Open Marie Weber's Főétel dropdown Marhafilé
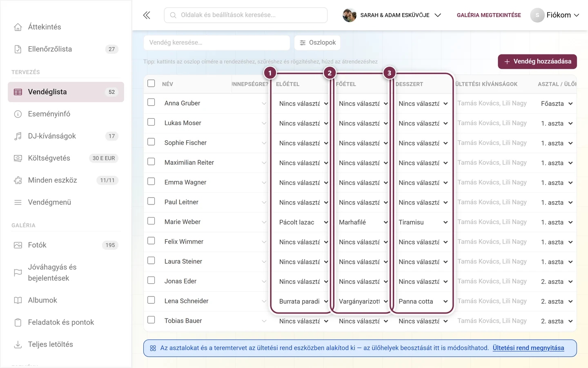The image size is (588, 368). pos(363,222)
